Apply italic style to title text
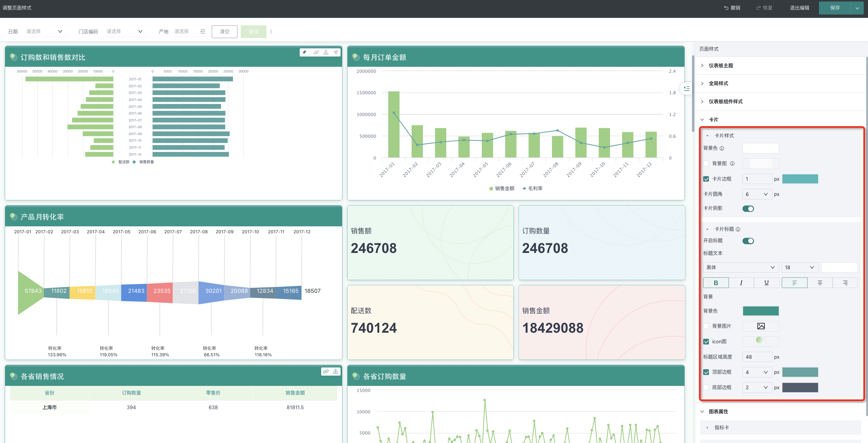This screenshot has width=868, height=443. point(741,283)
